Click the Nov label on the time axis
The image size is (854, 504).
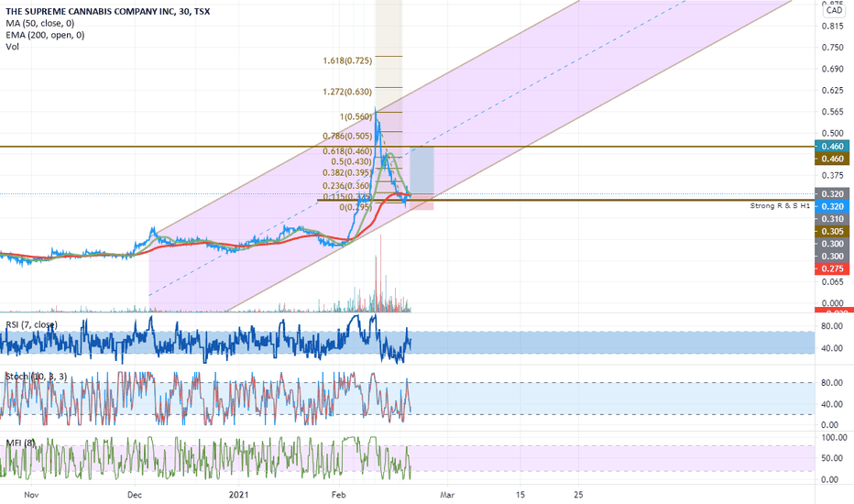(31, 495)
